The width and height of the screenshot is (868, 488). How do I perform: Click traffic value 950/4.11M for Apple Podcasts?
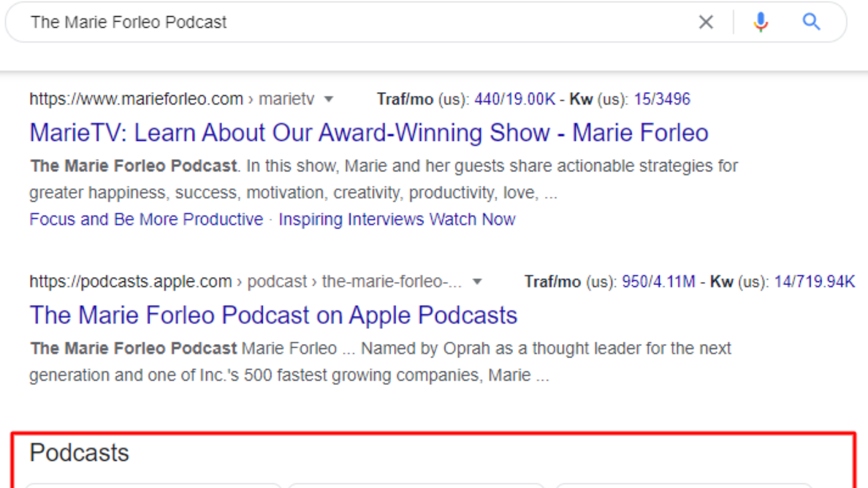pos(658,281)
